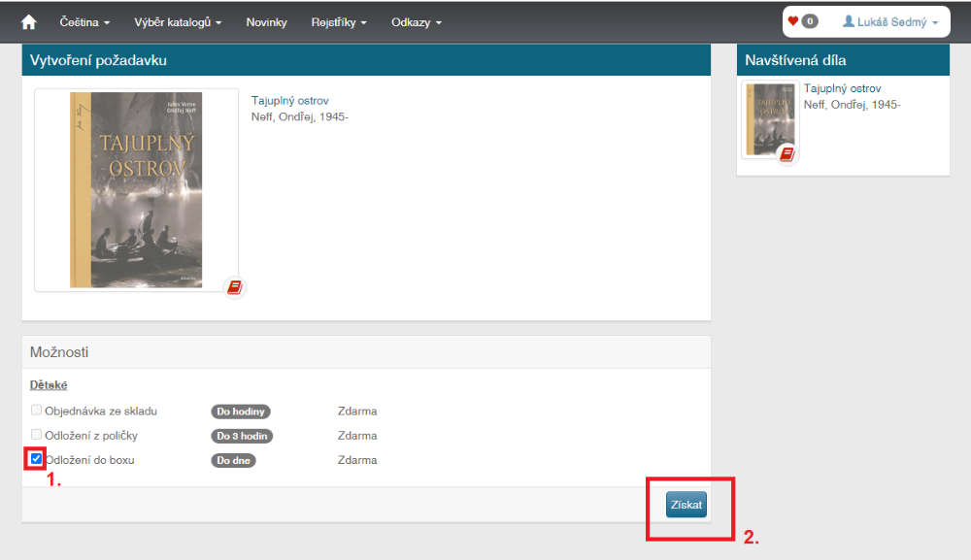Open the Odkazy dropdown menu
This screenshot has height=560, width=971.
point(416,22)
